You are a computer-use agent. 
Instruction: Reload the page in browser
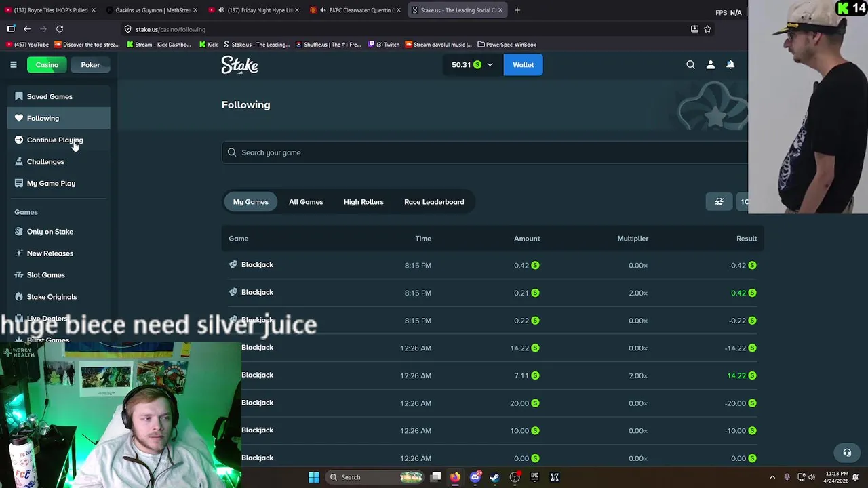[60, 29]
